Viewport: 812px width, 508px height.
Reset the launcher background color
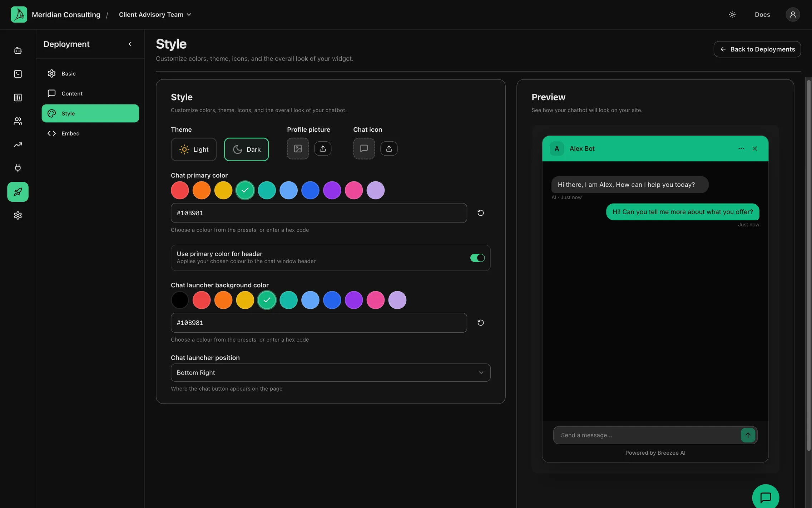click(481, 323)
